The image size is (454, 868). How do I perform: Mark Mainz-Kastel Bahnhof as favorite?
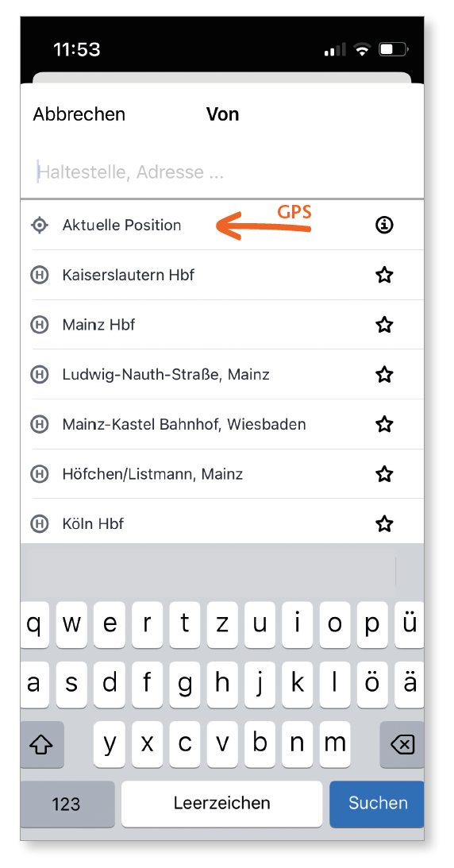pos(384,424)
